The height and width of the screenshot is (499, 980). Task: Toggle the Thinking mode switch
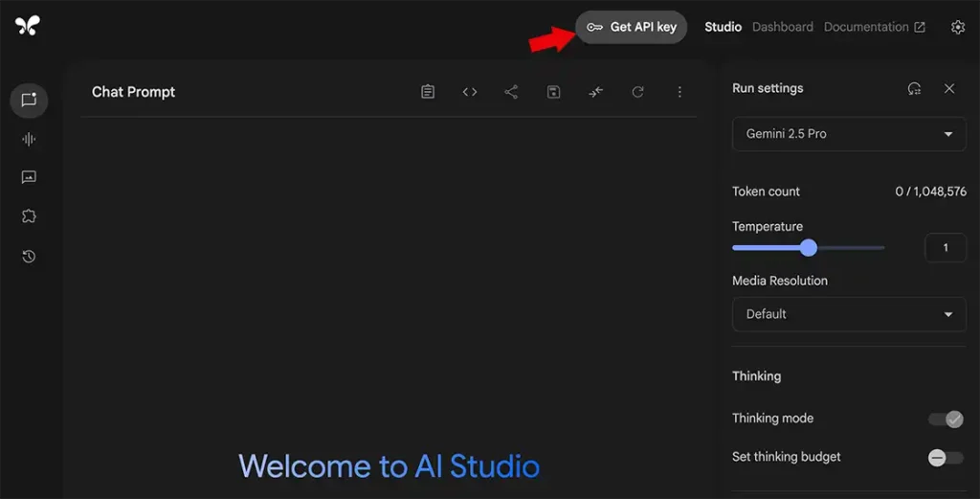946,419
